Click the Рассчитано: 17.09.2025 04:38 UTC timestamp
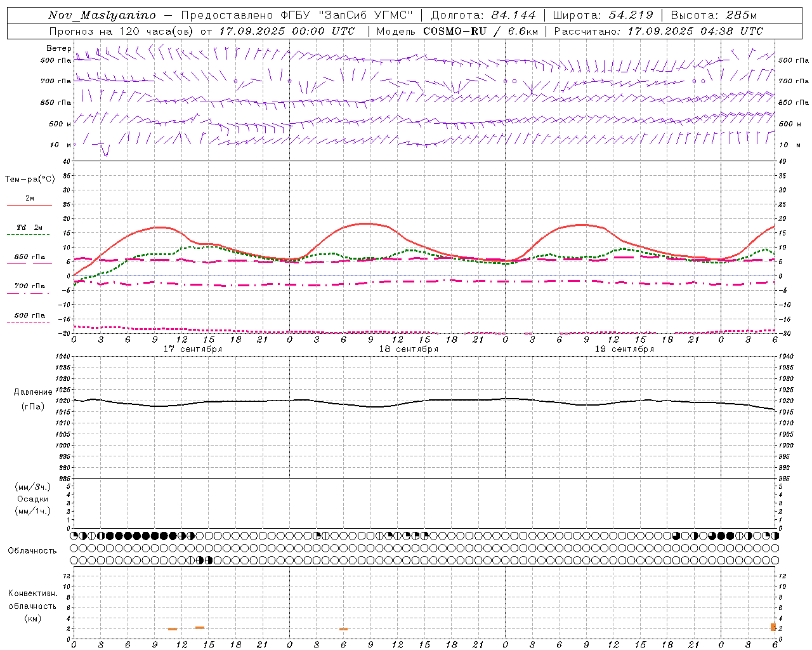Image resolution: width=812 pixels, height=650 pixels. [658, 30]
